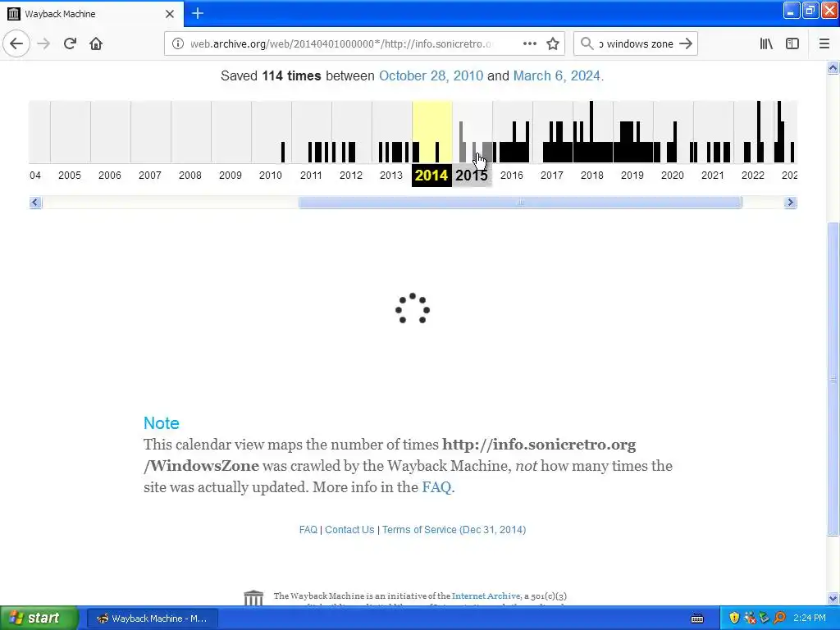Open site information icon in address bar
This screenshot has height=630, width=840.
click(178, 44)
